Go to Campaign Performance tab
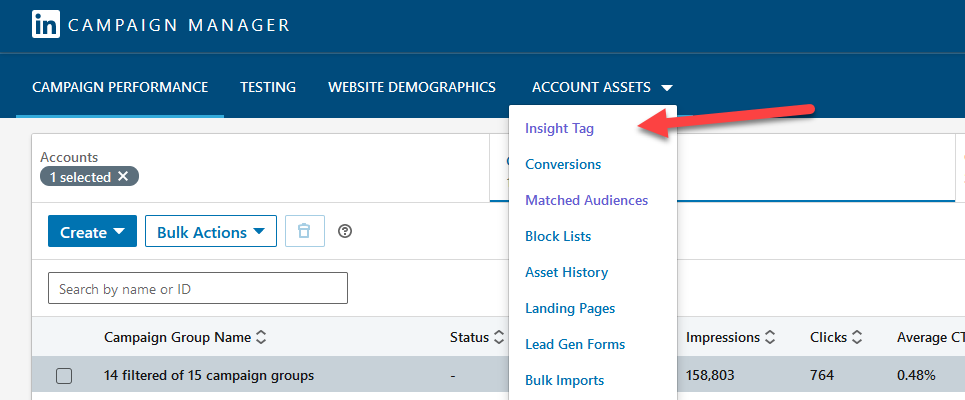Screen dimensions: 965x400 pos(120,87)
